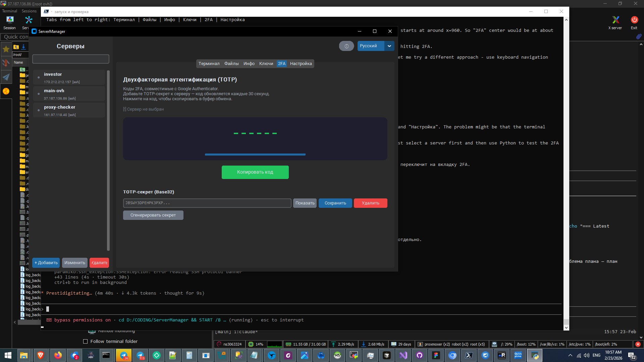Show hidden icons chevron in system tray
644x362 pixels.
[570, 355]
